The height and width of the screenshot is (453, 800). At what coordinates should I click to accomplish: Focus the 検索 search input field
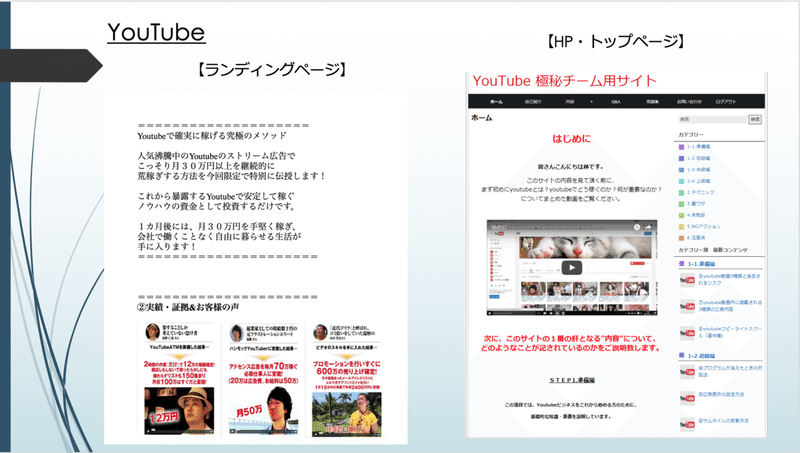pyautogui.click(x=712, y=119)
